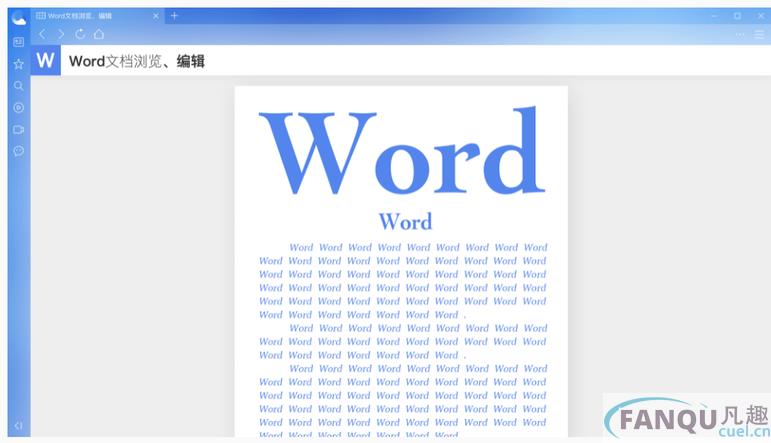Collapse the sidebar with the bottom arrow
The width and height of the screenshot is (771, 443).
point(18,426)
